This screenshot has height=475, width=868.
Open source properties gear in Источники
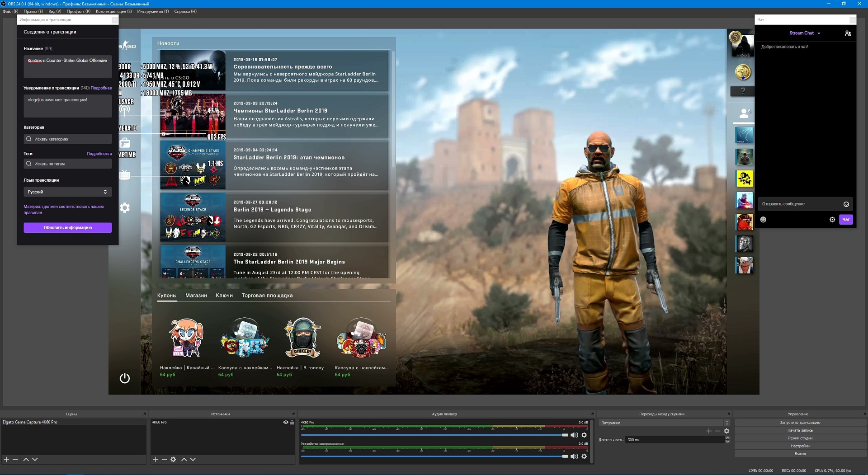pyautogui.click(x=173, y=459)
